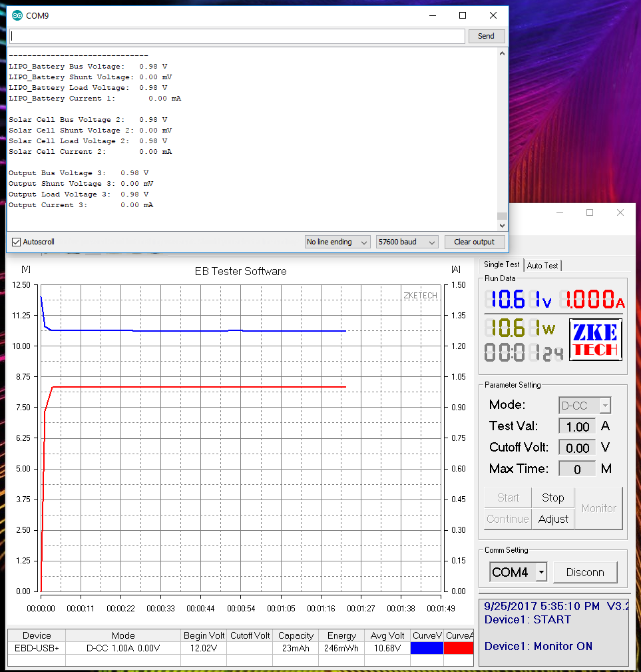Click the blue CurveV color swatch
Viewport: 641px width, 672px height.
pyautogui.click(x=427, y=648)
